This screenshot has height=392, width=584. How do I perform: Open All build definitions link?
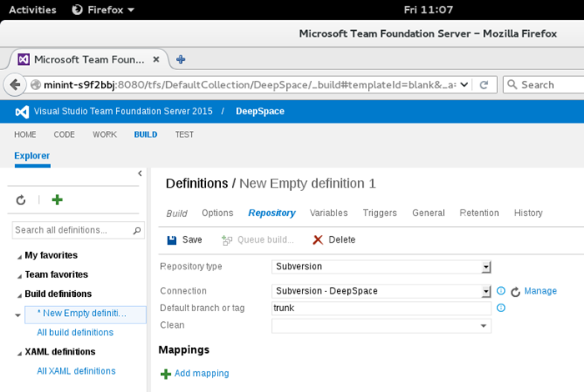75,333
